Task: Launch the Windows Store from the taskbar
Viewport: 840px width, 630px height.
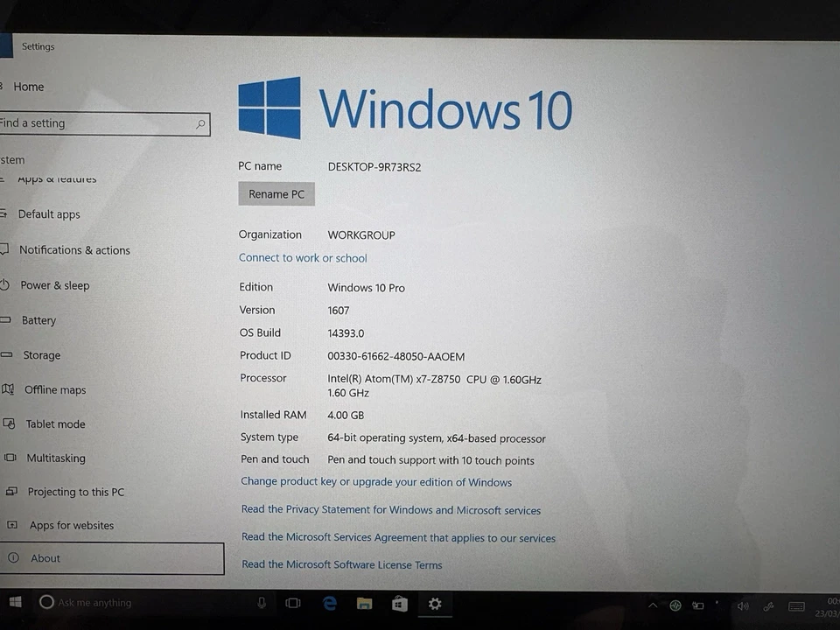Action: (399, 604)
